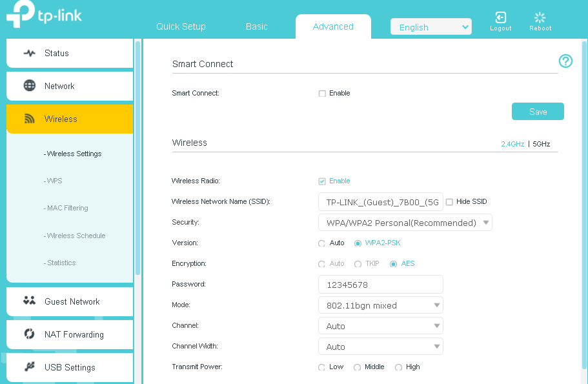Click the wireless Password input field
This screenshot has height=384, width=588.
click(x=380, y=285)
